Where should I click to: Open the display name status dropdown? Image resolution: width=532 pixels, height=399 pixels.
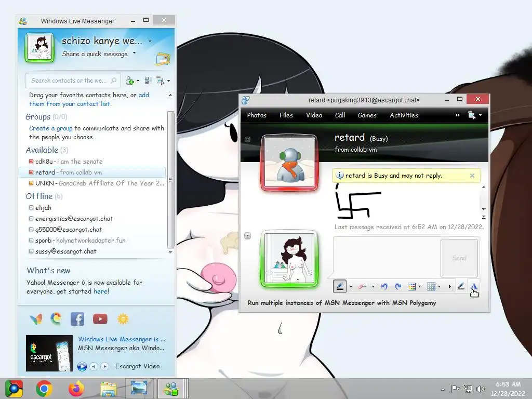(150, 42)
